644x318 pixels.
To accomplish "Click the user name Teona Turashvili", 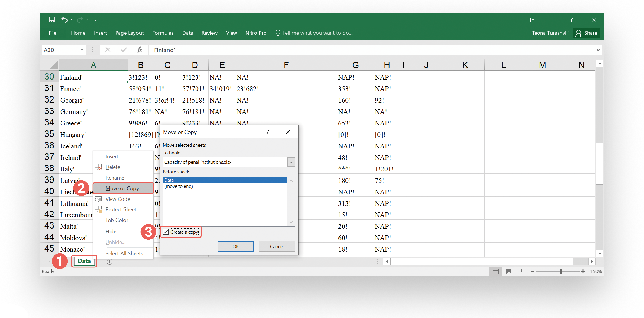I will [550, 33].
